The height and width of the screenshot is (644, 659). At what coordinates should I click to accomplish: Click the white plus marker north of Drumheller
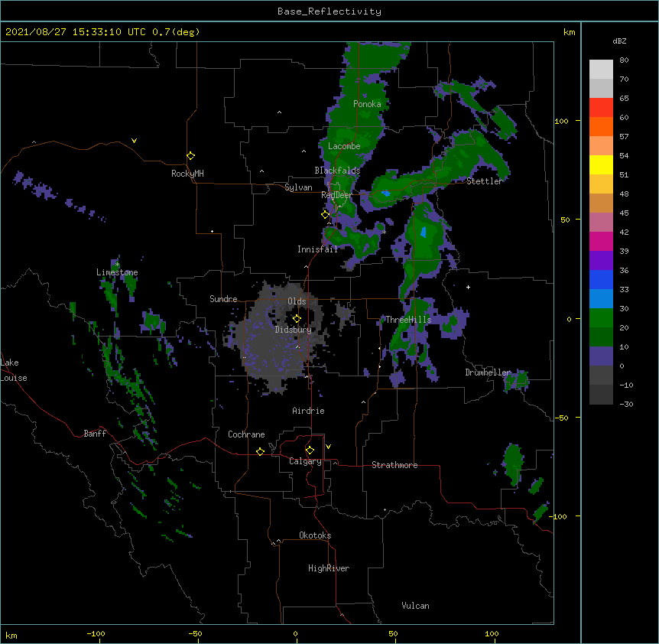coord(468,287)
